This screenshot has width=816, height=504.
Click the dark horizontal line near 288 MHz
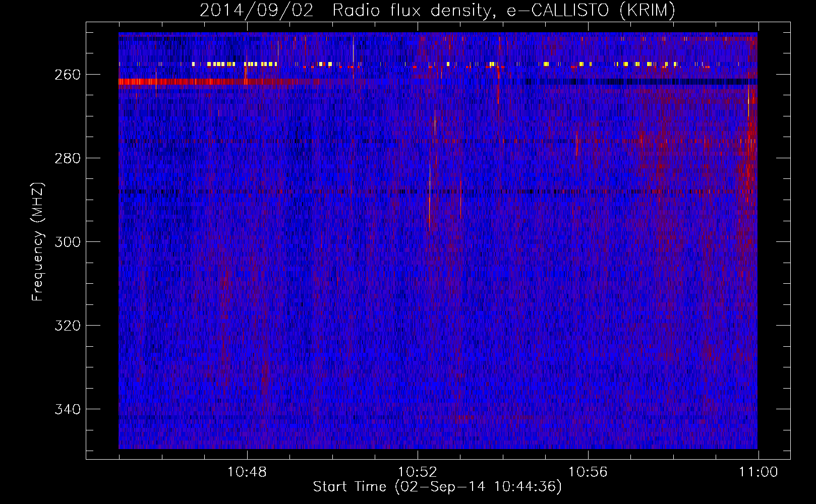(x=437, y=192)
